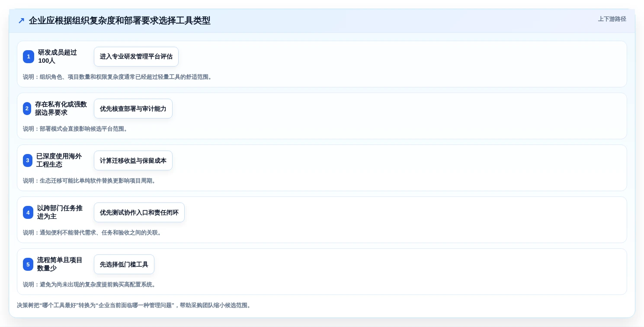Choose 优先测试协作入口和责任闭环

tap(139, 212)
